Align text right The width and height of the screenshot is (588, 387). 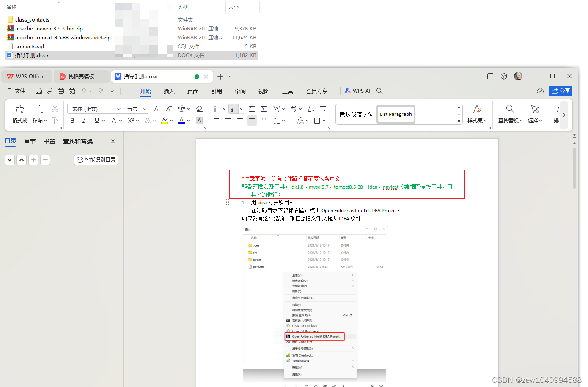[240, 121]
